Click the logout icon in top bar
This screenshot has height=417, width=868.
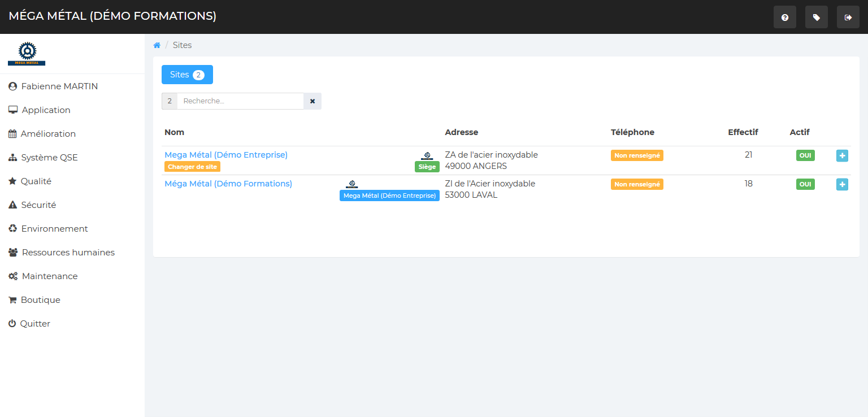[848, 18]
